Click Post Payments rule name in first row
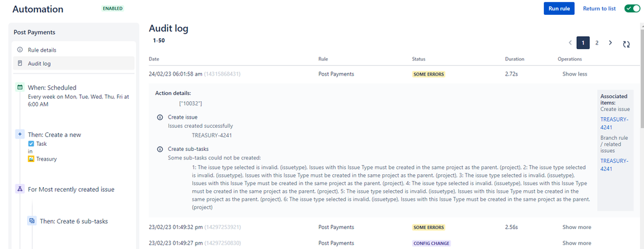This screenshot has height=249, width=644. click(336, 74)
